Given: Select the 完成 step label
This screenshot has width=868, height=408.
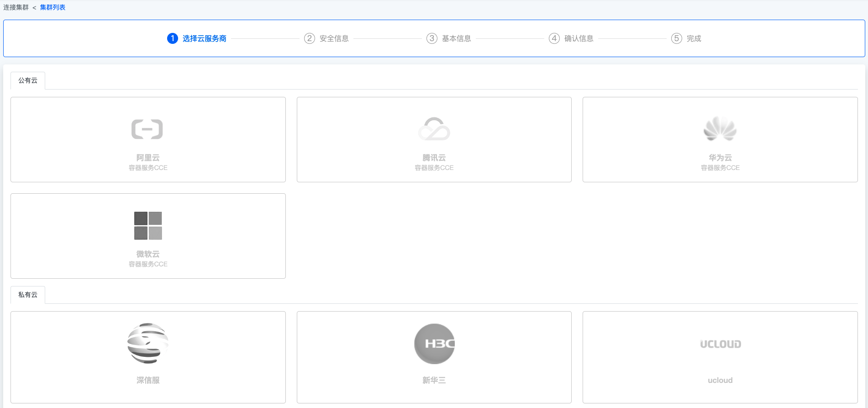Looking at the screenshot, I should tap(694, 38).
